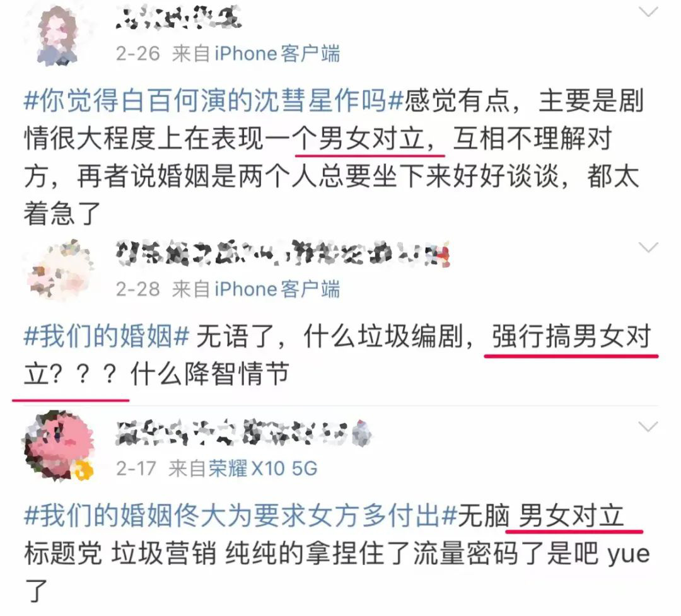Expand the options arrow on the 2-28 post
Image resolution: width=681 pixels, height=616 pixels.
pyautogui.click(x=648, y=248)
